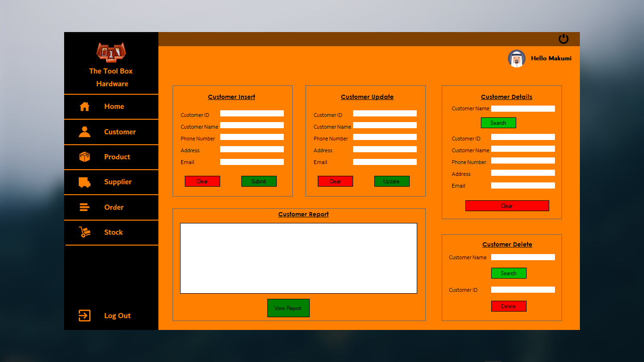Open the Customer section via person icon
This screenshot has height=362, width=644.
pos(84,132)
